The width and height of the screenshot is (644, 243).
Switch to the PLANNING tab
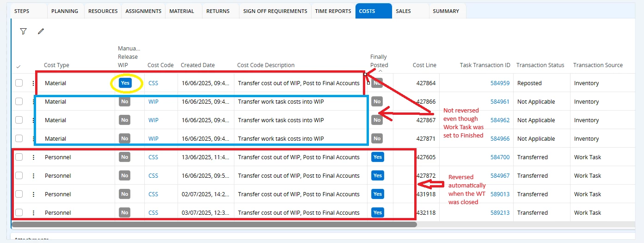point(65,11)
